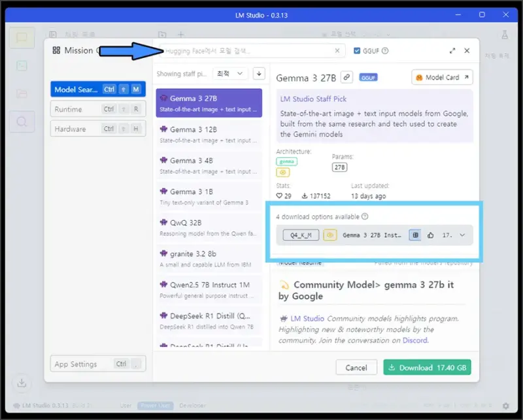
Task: Clear the model search field with X
Action: 337,51
